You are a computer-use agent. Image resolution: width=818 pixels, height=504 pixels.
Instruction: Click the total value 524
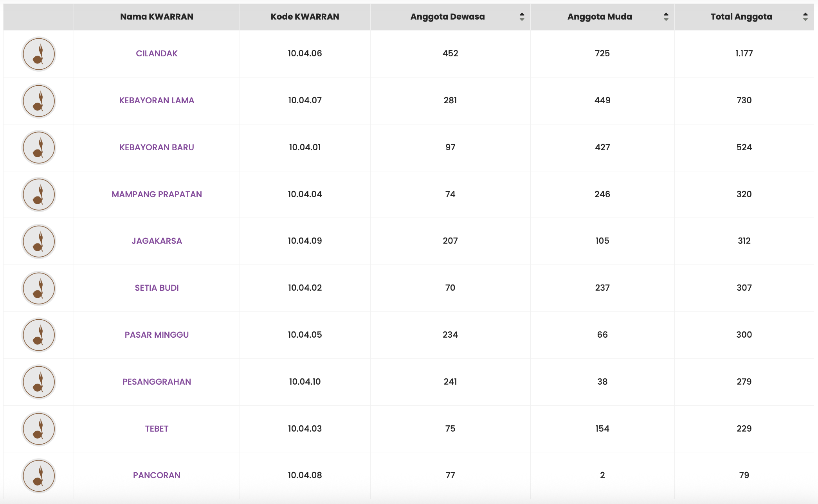click(744, 148)
